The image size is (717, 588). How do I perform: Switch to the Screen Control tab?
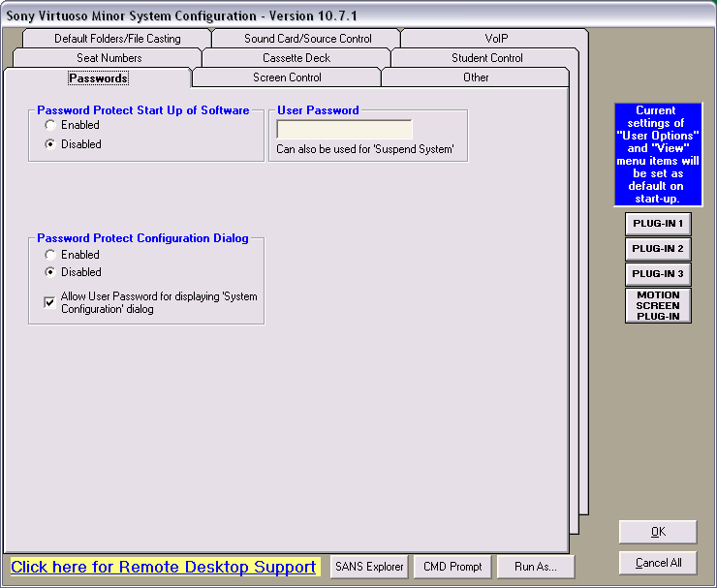[287, 77]
